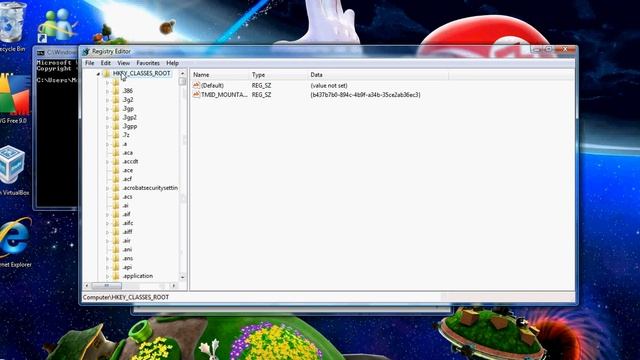Click the tree pane's scroll up arrow

pos(182,73)
